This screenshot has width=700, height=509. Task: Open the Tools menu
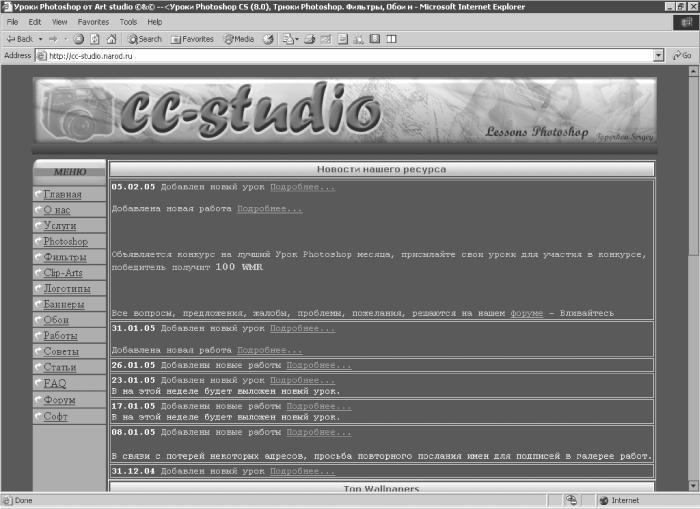[x=128, y=21]
